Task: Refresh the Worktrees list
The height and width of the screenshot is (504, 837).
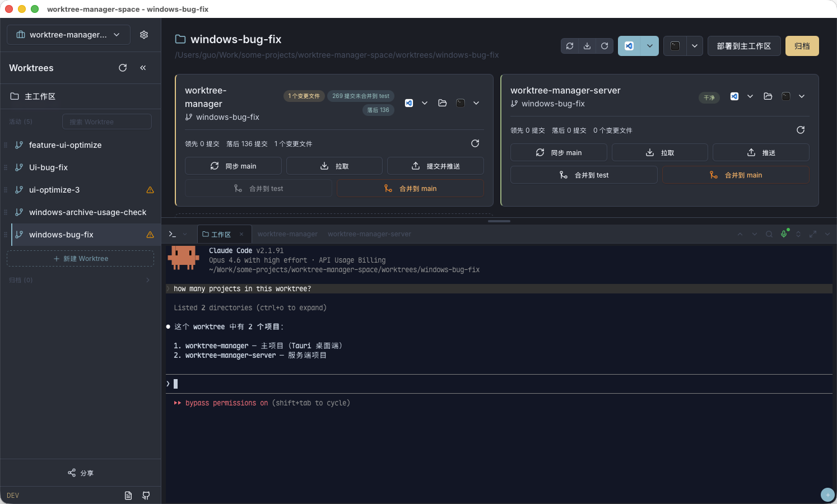Action: tap(123, 68)
